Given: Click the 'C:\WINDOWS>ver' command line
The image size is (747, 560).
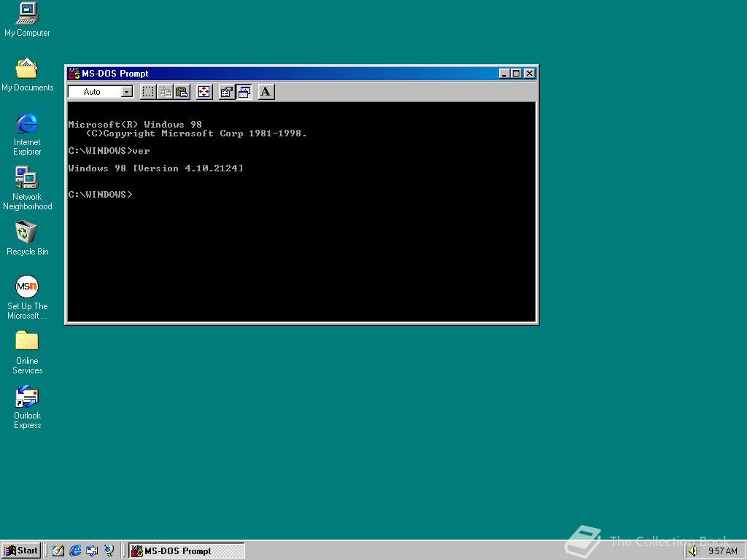Looking at the screenshot, I should tap(109, 151).
